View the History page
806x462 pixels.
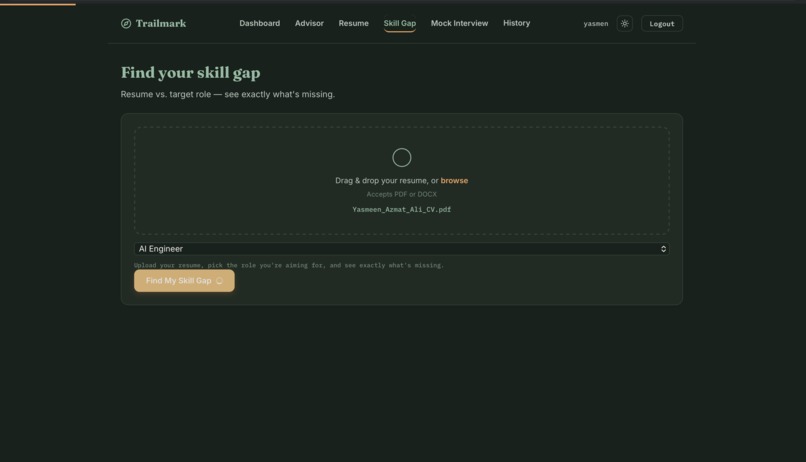pyautogui.click(x=516, y=23)
